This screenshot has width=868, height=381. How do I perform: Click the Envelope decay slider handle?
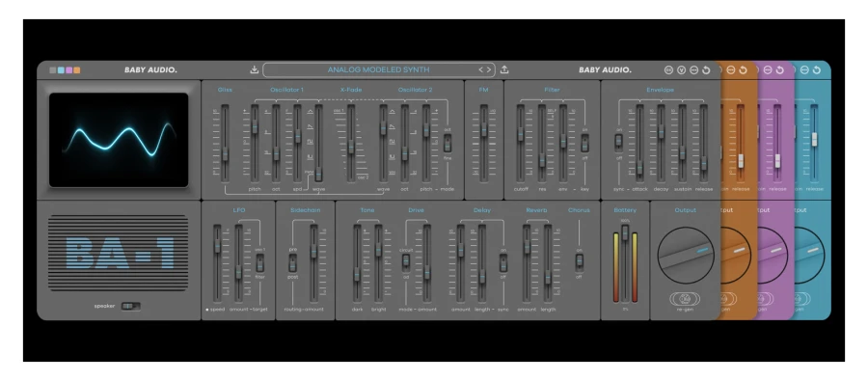coord(661,132)
